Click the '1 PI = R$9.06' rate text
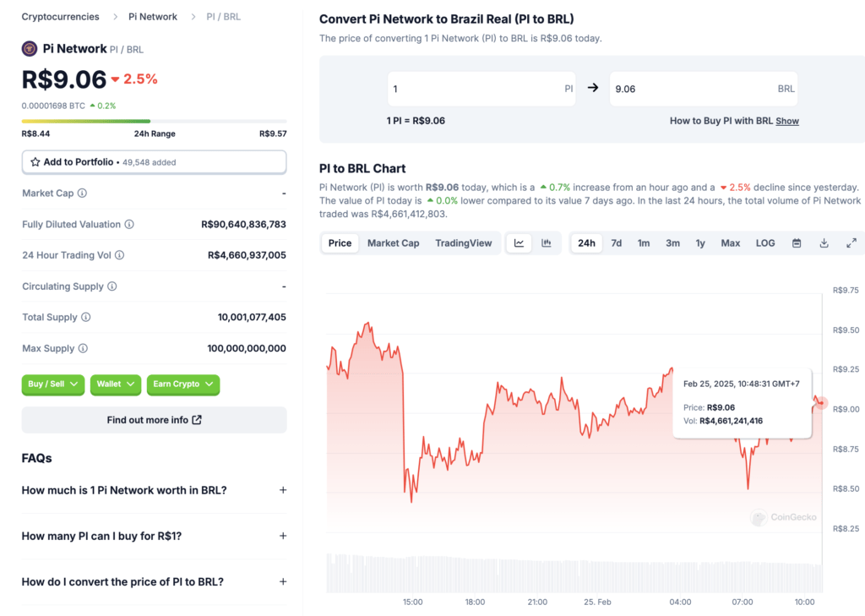The width and height of the screenshot is (865, 616). 416,121
